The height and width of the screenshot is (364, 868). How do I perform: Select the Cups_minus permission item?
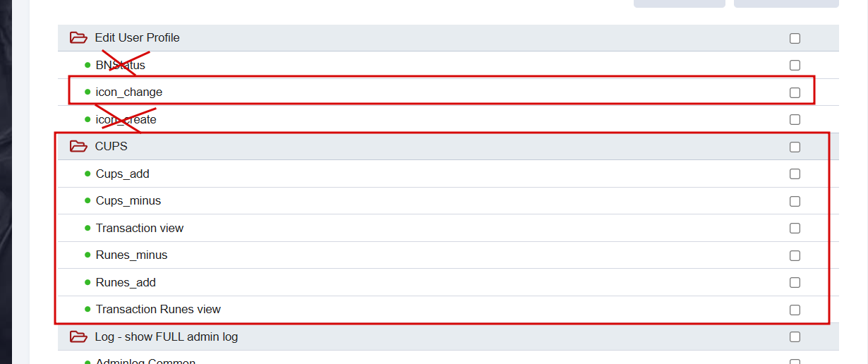point(128,201)
